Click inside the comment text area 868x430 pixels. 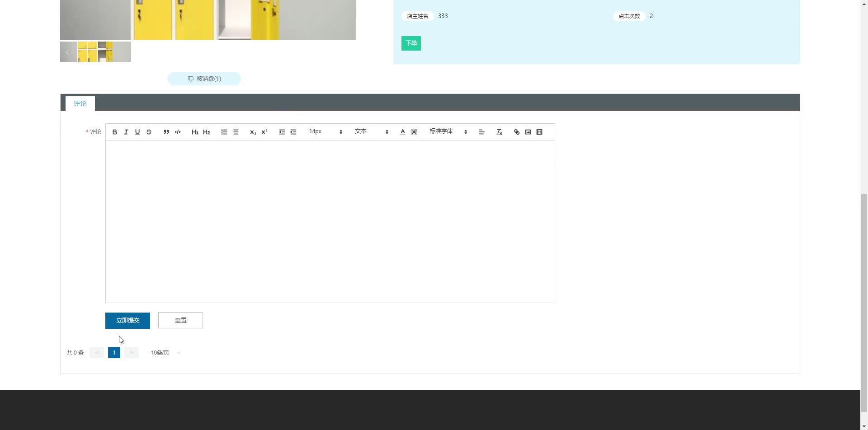330,221
